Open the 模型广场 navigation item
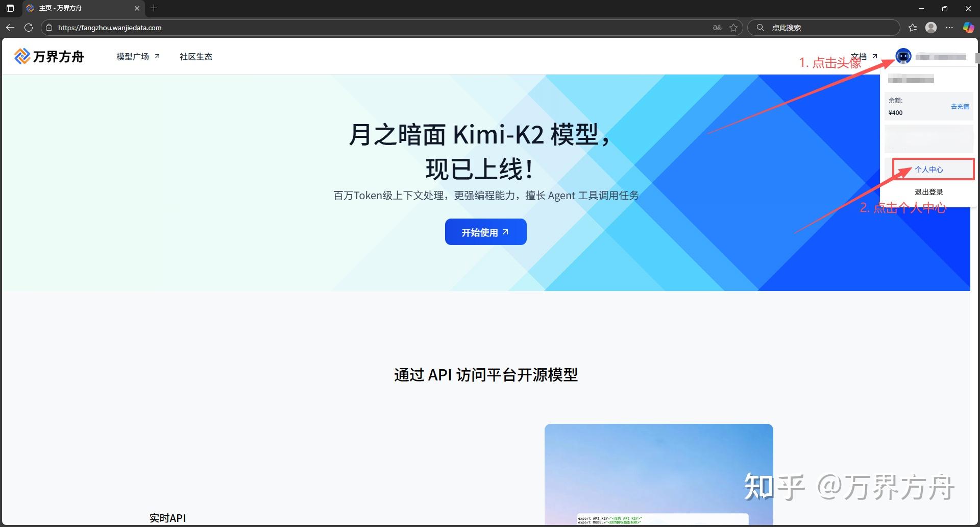 133,56
